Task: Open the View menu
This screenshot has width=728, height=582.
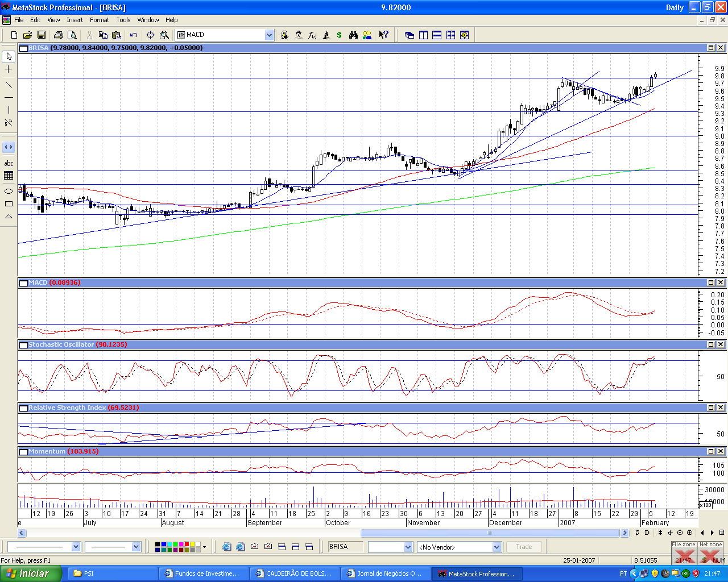Action: tap(53, 20)
